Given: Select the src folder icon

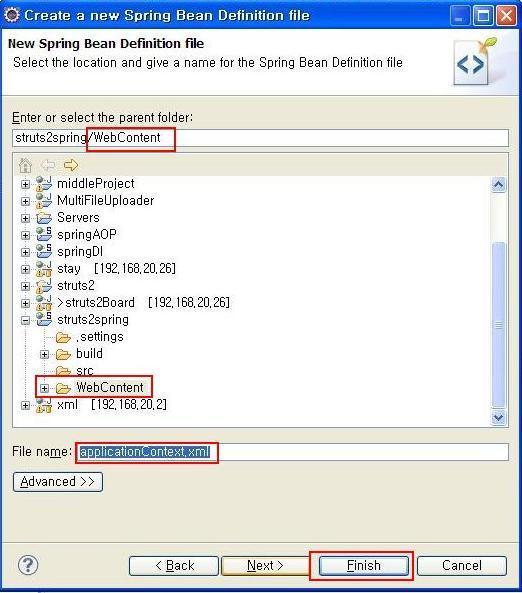Looking at the screenshot, I should coord(63,371).
